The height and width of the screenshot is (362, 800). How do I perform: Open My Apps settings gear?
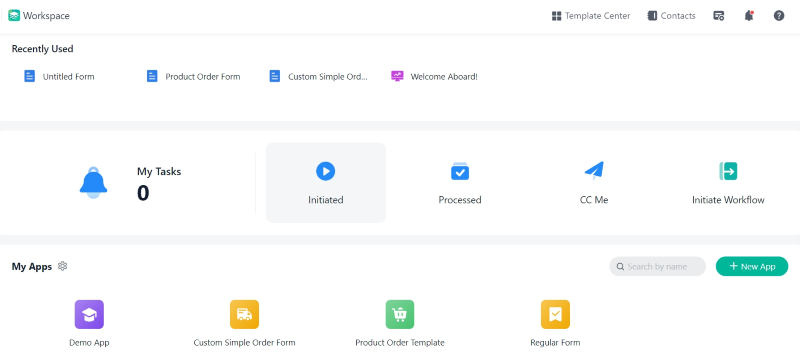63,266
